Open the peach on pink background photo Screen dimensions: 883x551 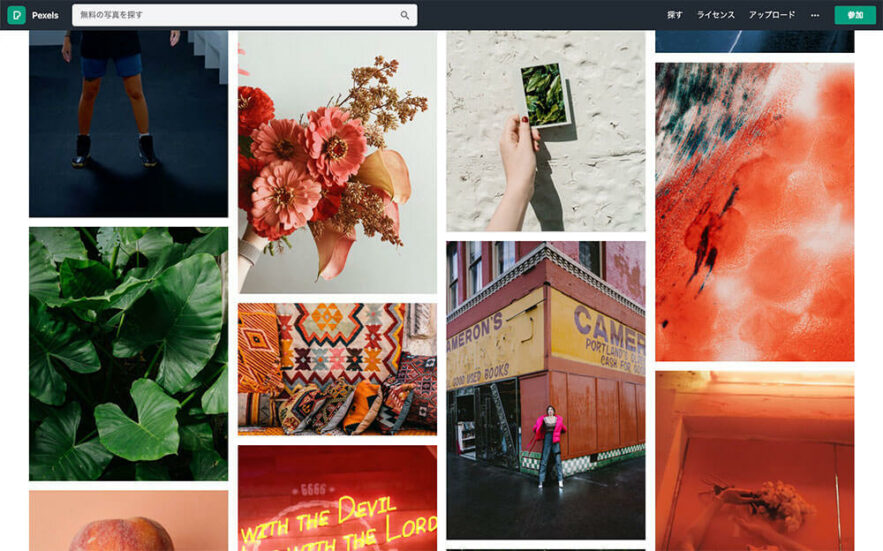pyautogui.click(x=128, y=521)
